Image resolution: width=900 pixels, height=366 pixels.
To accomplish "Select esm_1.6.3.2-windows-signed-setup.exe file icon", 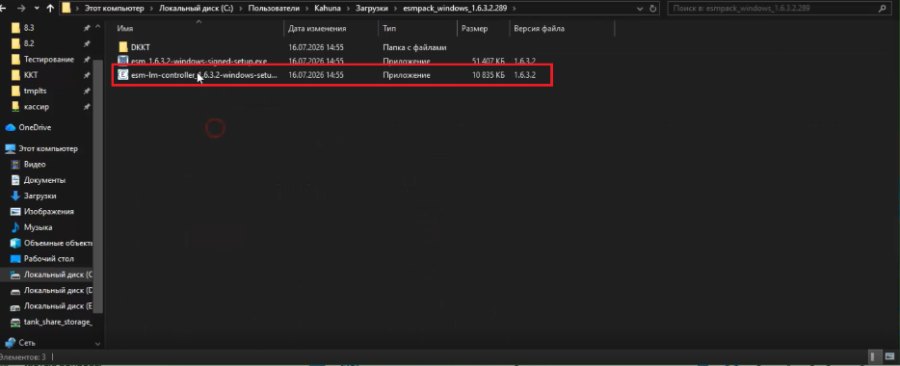I will click(x=123, y=61).
